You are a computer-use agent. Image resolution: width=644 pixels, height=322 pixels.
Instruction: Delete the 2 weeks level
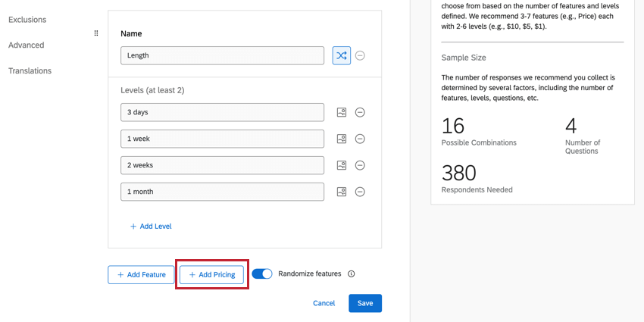pyautogui.click(x=361, y=165)
